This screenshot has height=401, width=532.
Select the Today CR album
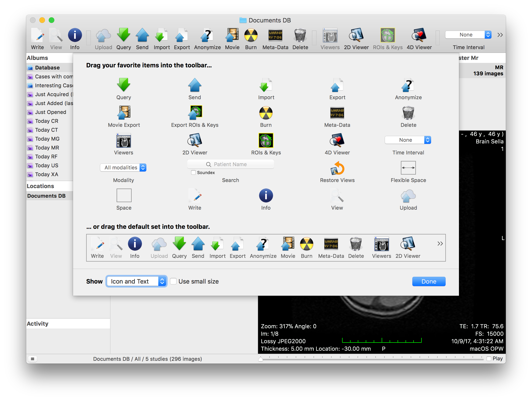point(50,121)
